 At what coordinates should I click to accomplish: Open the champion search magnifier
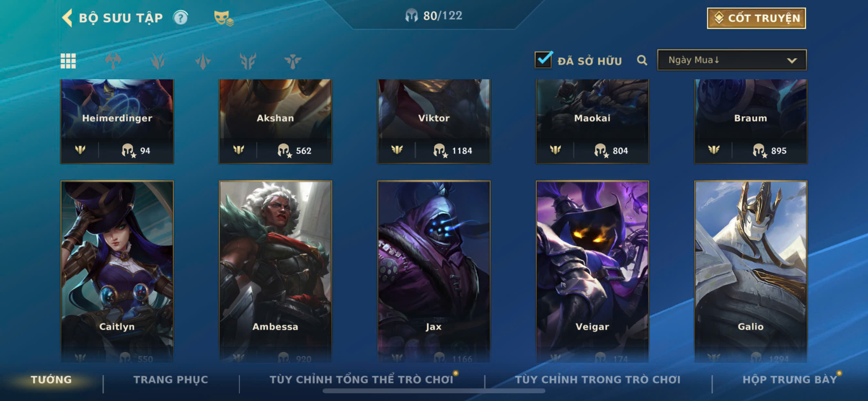pyautogui.click(x=642, y=61)
